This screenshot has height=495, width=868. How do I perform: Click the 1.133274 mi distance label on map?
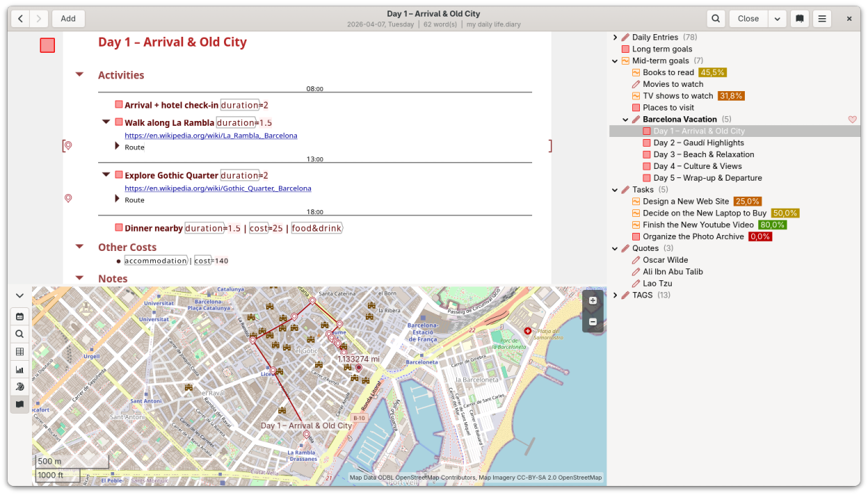(x=358, y=359)
